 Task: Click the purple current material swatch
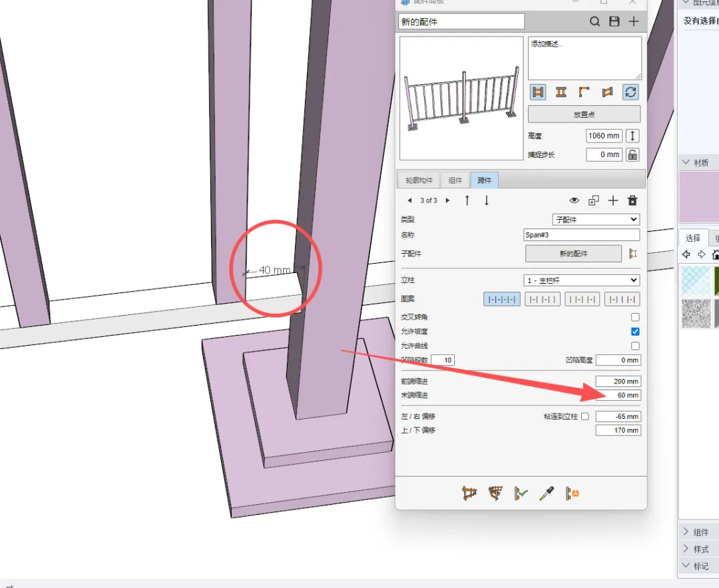699,196
